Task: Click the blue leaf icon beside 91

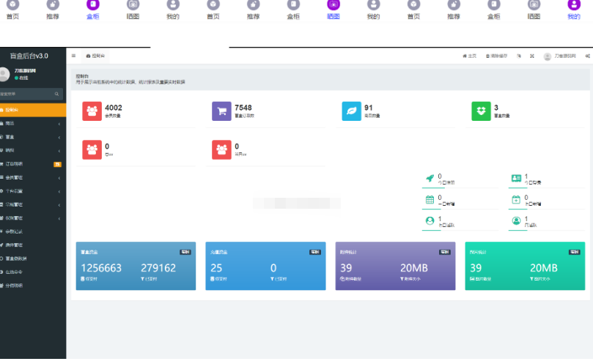Action: (352, 111)
